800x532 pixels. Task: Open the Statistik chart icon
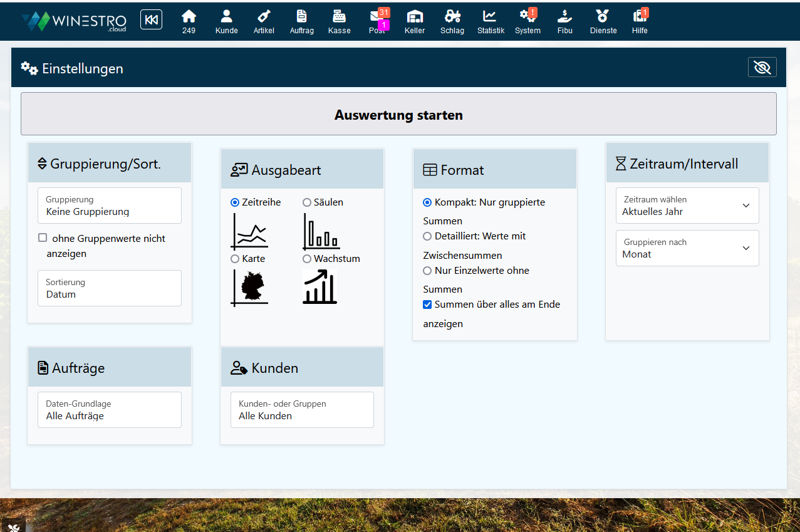tap(490, 17)
